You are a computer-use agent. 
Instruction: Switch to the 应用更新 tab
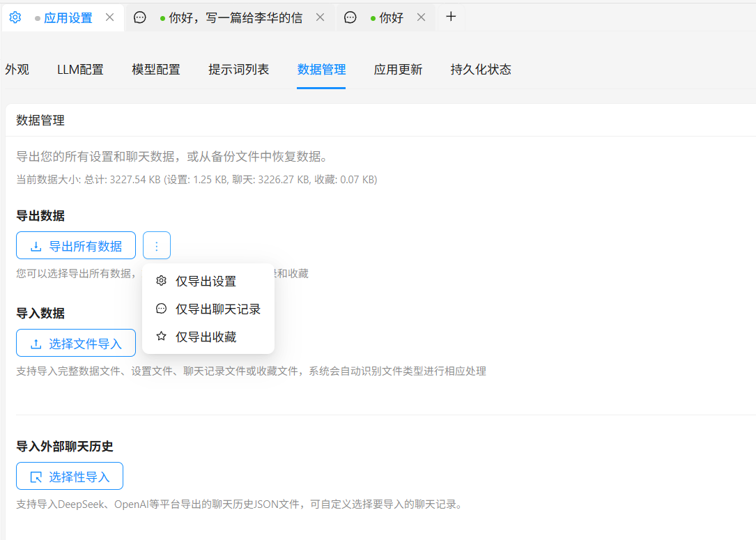(x=398, y=70)
